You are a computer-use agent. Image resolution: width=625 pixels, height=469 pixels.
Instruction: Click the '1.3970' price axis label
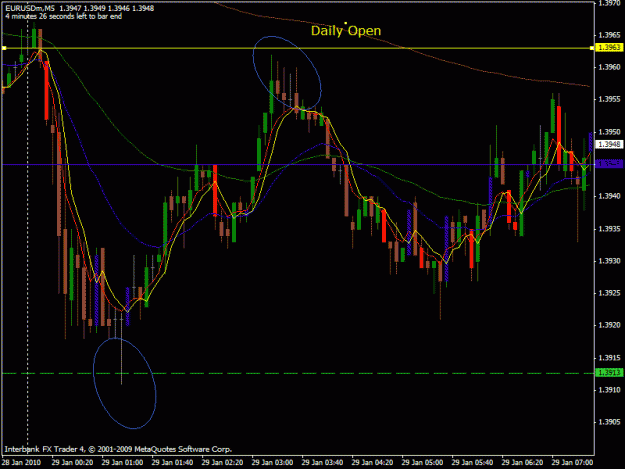click(610, 3)
